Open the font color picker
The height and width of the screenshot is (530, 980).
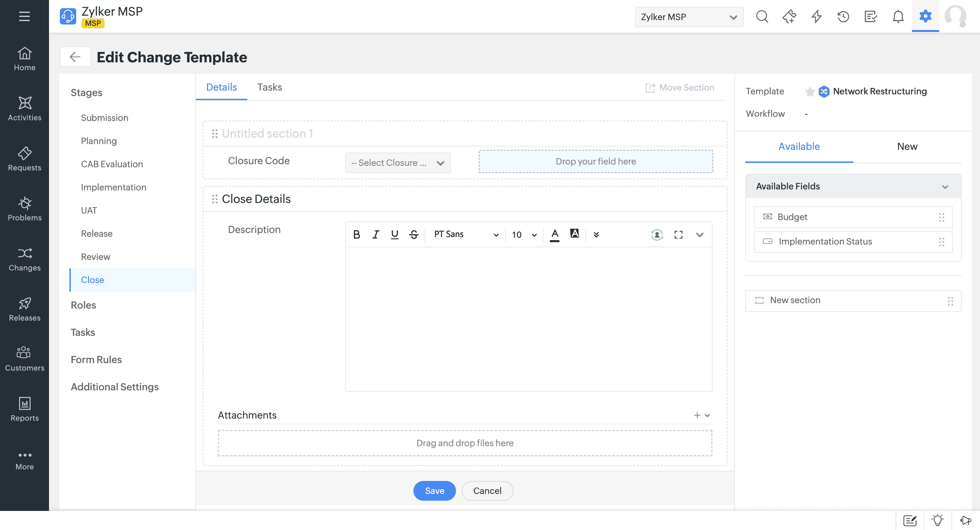pyautogui.click(x=555, y=235)
